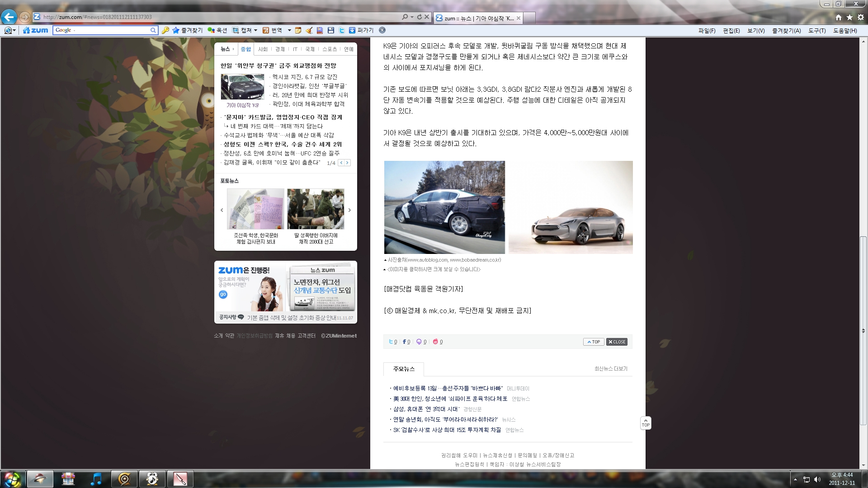
Task: Click the Facebook share count icon
Action: tap(405, 342)
